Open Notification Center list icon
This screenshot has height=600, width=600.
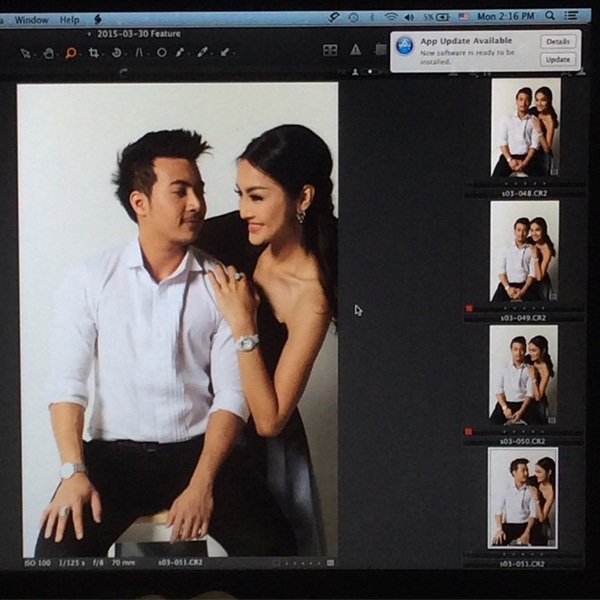[x=571, y=15]
